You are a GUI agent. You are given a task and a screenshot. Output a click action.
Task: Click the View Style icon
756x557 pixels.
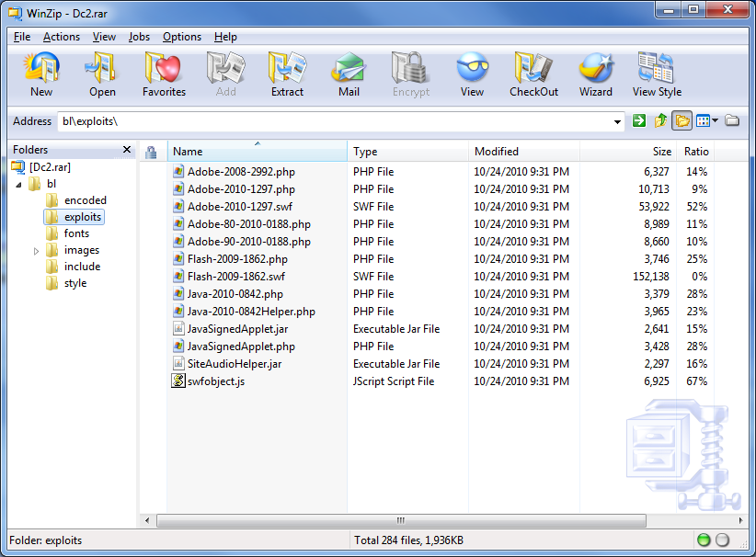(657, 74)
